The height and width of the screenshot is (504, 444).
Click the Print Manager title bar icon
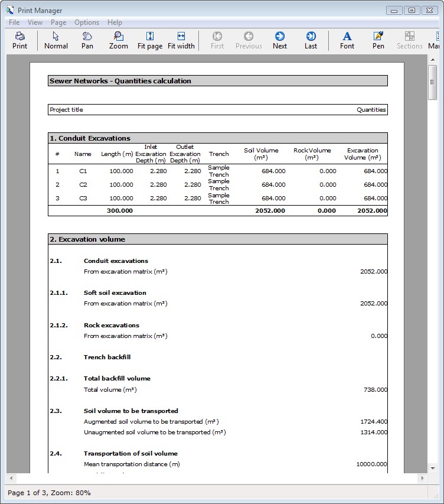click(10, 10)
